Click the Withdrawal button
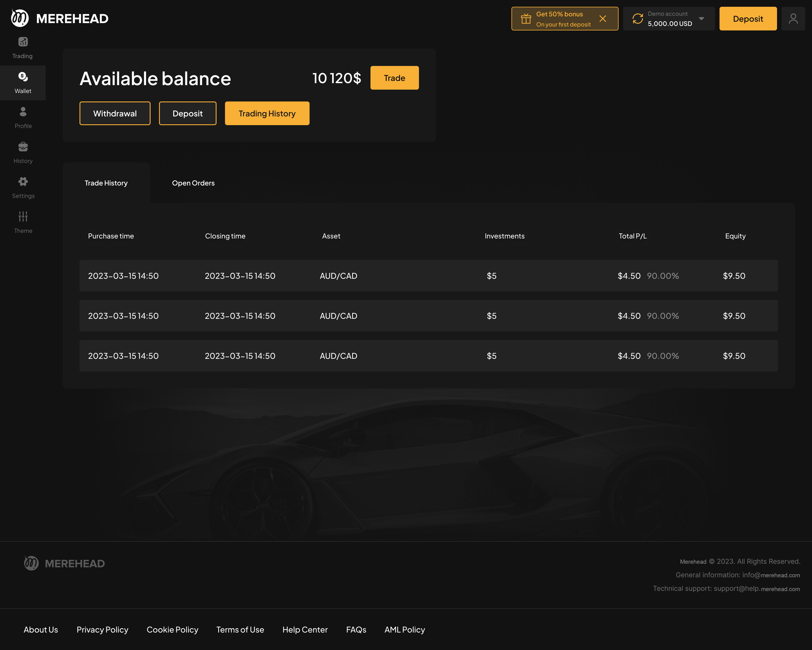Screen dimensions: 812x650 pyautogui.click(x=115, y=113)
